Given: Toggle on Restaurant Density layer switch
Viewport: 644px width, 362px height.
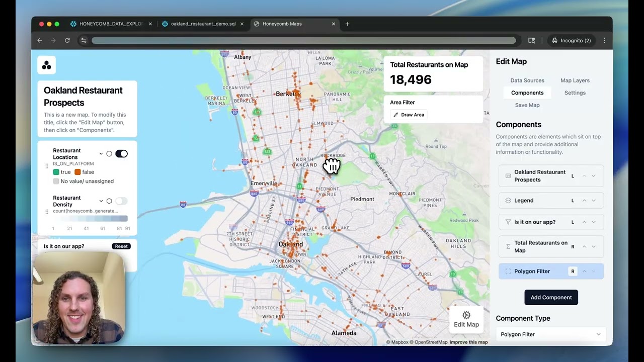Looking at the screenshot, I should (x=121, y=201).
